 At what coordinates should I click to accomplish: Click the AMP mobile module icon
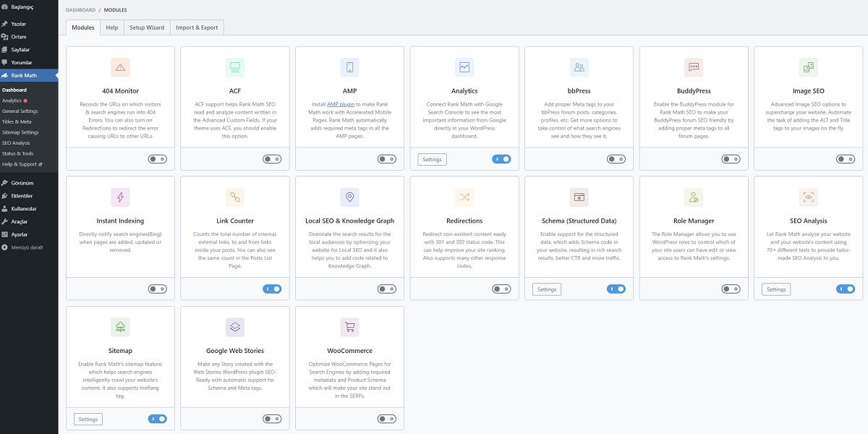click(x=349, y=67)
